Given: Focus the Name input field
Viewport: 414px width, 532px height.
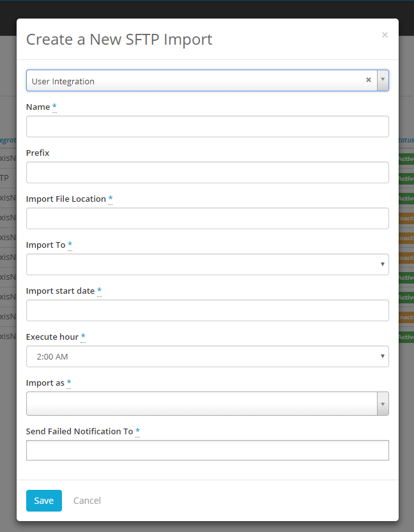Looking at the screenshot, I should [x=207, y=126].
